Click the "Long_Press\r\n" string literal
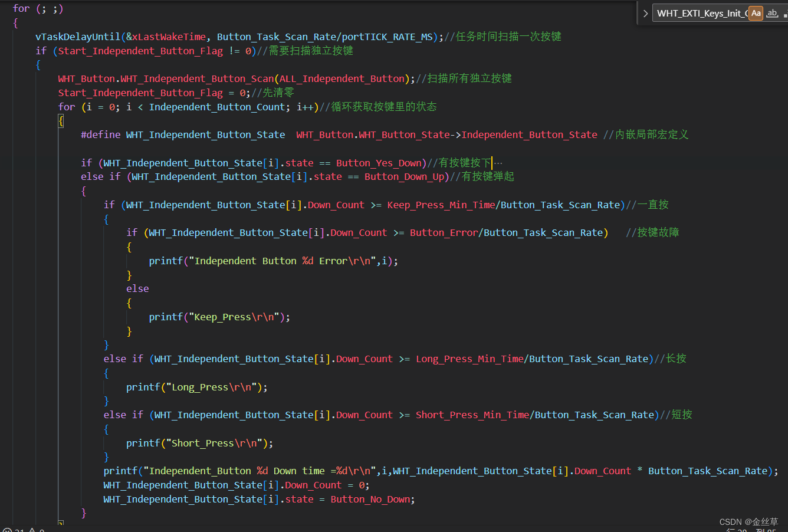788x532 pixels. 211,387
